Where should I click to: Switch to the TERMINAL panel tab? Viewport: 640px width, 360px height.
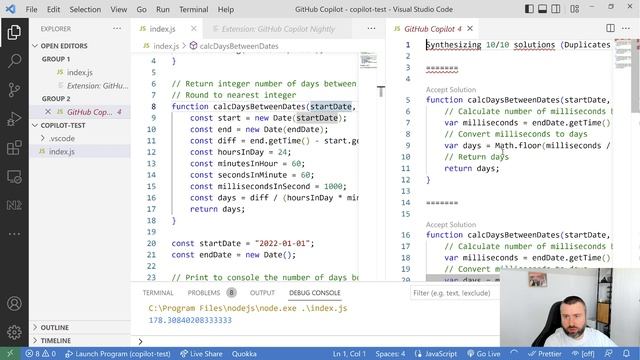tap(158, 293)
